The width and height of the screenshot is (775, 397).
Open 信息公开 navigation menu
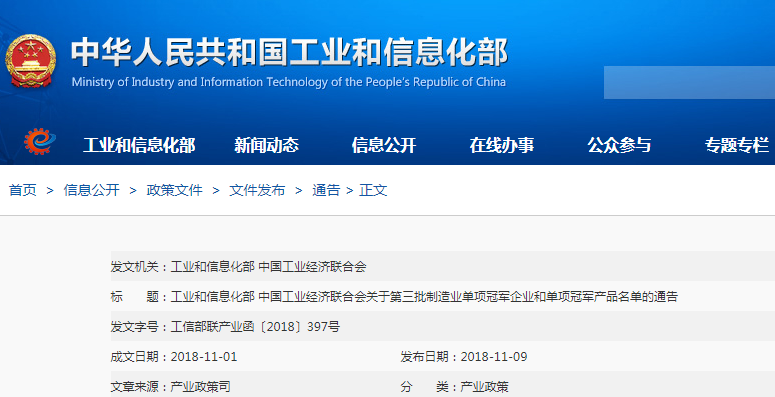pos(384,145)
